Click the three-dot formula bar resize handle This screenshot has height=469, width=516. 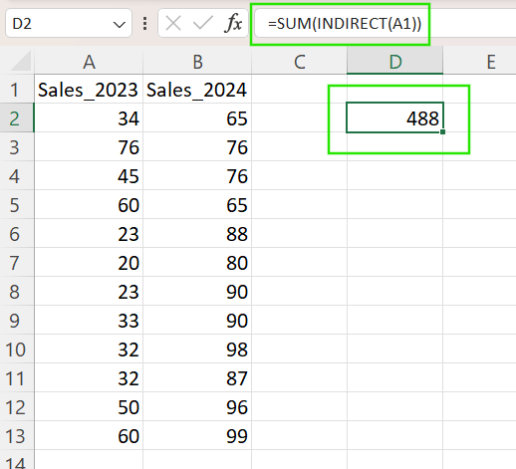[x=145, y=24]
